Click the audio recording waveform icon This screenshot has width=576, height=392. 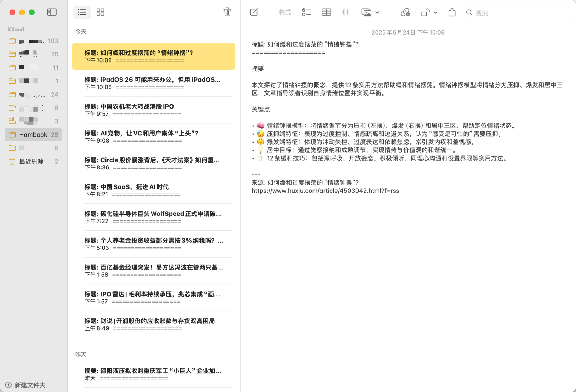click(345, 12)
